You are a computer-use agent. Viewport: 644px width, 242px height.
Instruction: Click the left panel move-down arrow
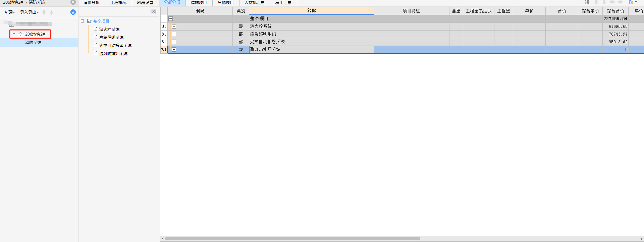tap(51, 12)
